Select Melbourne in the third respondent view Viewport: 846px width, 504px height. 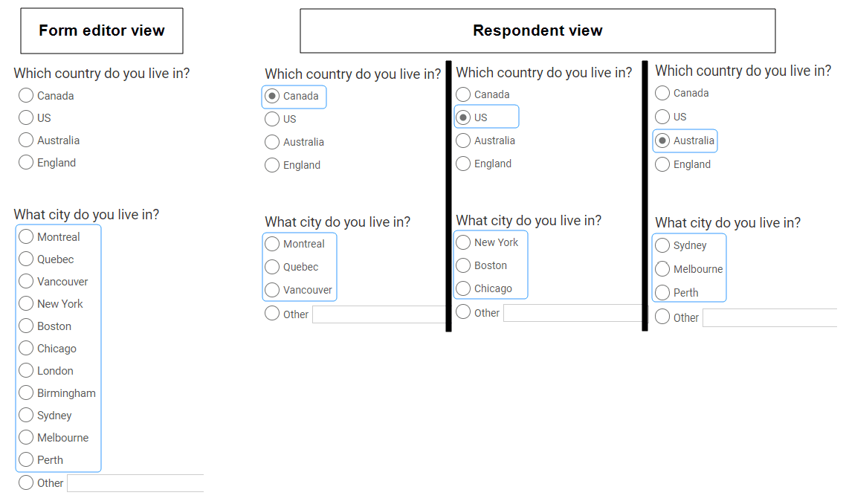pos(662,268)
